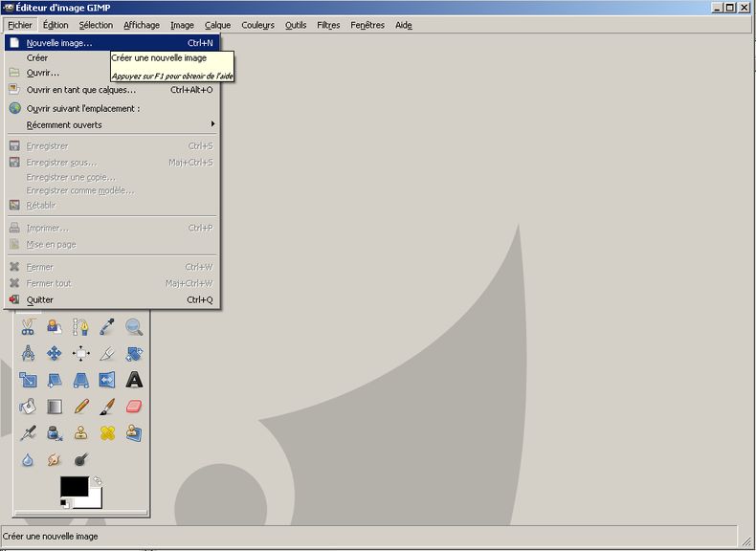Select the pink Eraser tool
Viewport: 756px width, 551px height.
coord(134,407)
